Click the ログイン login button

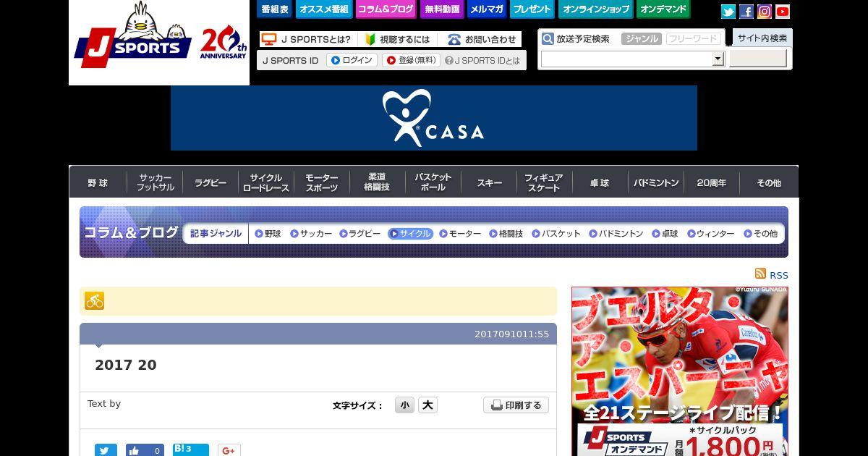[352, 61]
